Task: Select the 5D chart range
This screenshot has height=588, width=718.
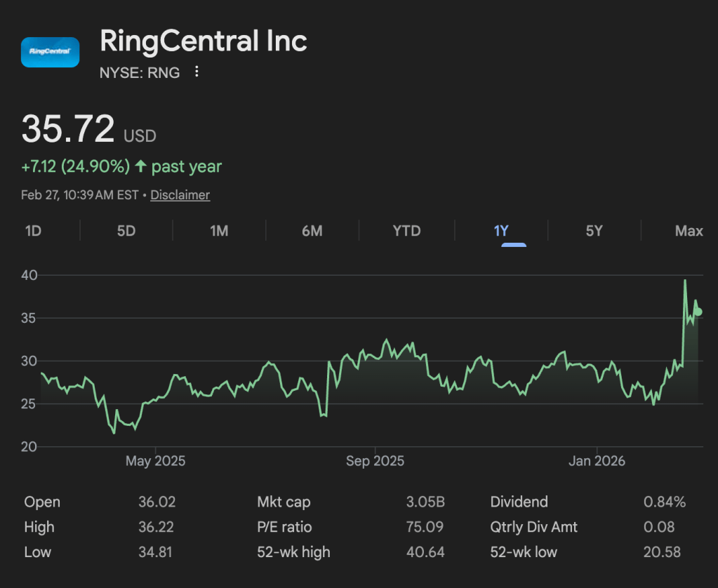Action: click(126, 231)
